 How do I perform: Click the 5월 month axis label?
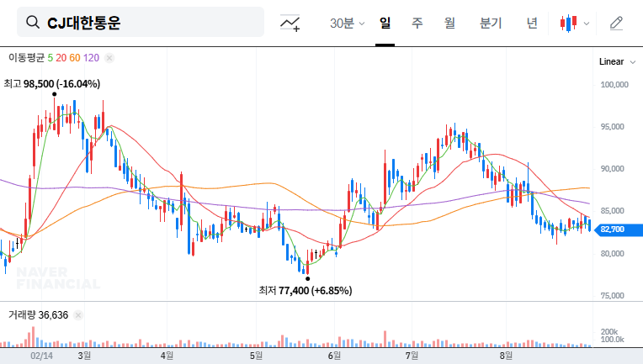(256, 356)
